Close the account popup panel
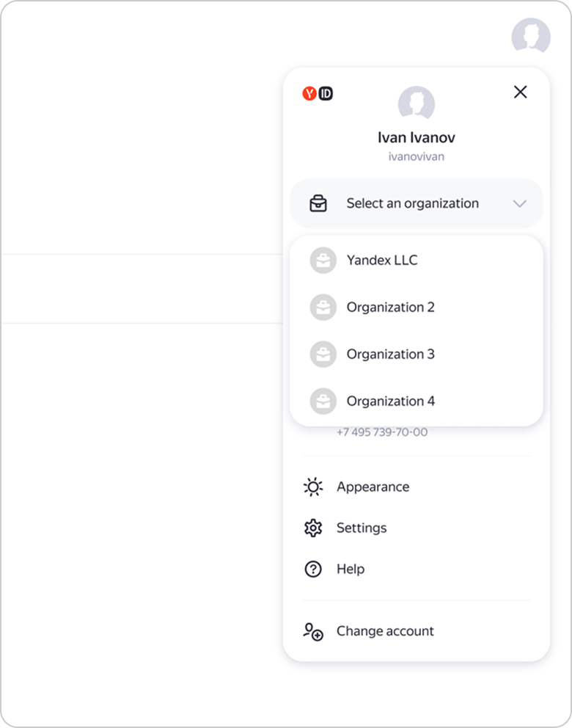The image size is (572, 728). (520, 92)
